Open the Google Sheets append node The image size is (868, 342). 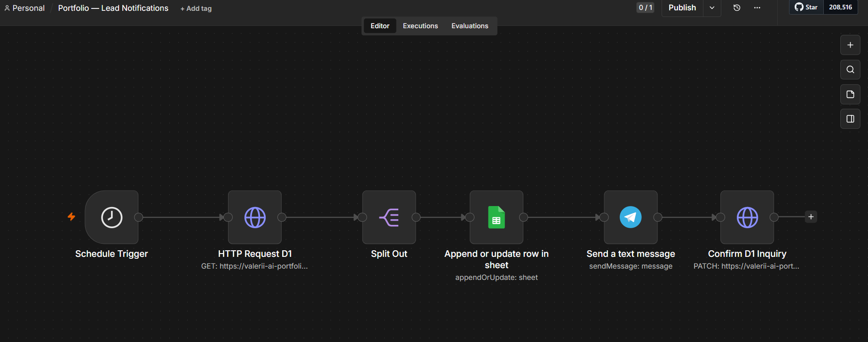[497, 217]
